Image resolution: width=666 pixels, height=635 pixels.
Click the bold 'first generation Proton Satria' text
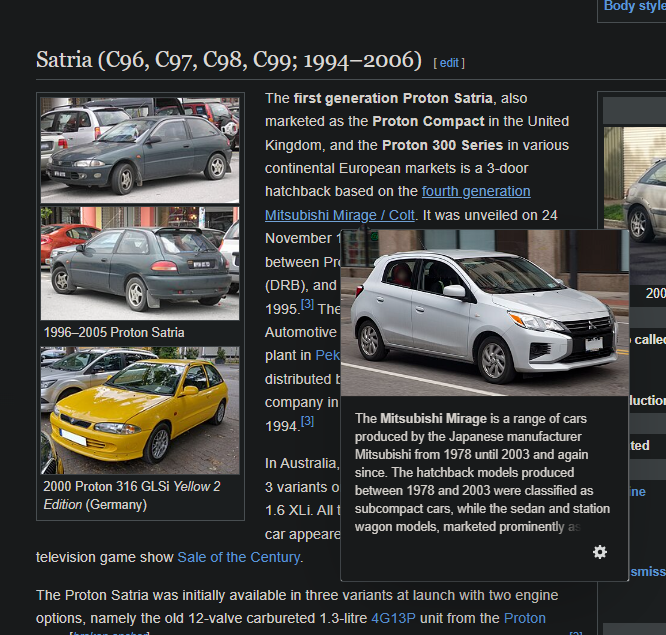point(393,98)
